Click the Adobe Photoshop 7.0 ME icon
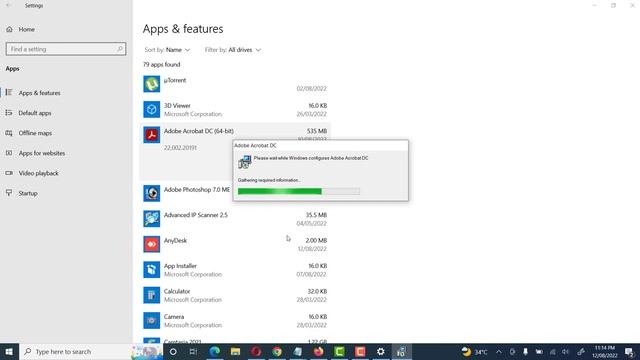The width and height of the screenshot is (640, 360). (x=151, y=193)
